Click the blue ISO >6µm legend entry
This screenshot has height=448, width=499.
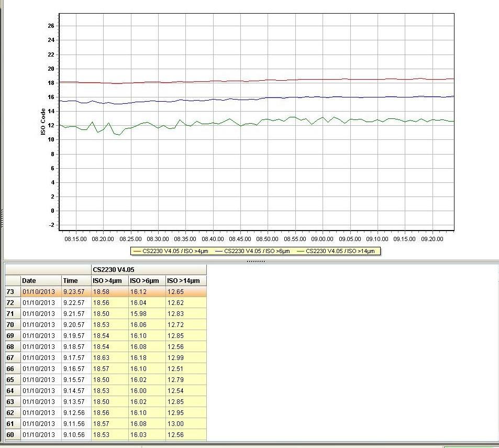(x=253, y=252)
